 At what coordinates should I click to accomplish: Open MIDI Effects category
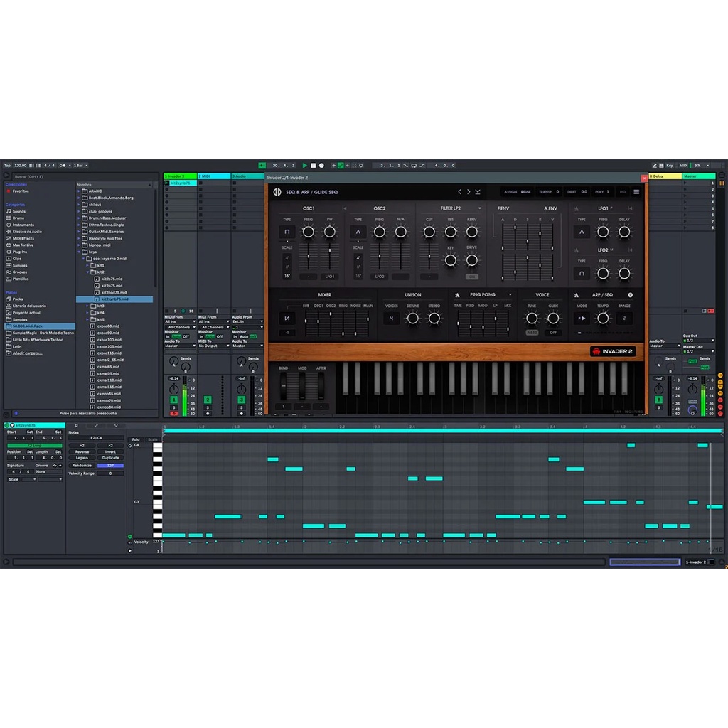pyautogui.click(x=23, y=238)
